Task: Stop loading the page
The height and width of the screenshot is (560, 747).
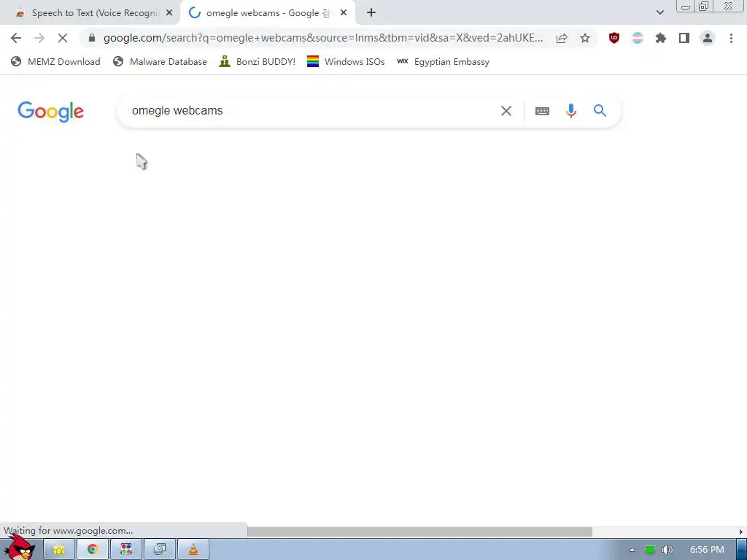Action: click(63, 38)
